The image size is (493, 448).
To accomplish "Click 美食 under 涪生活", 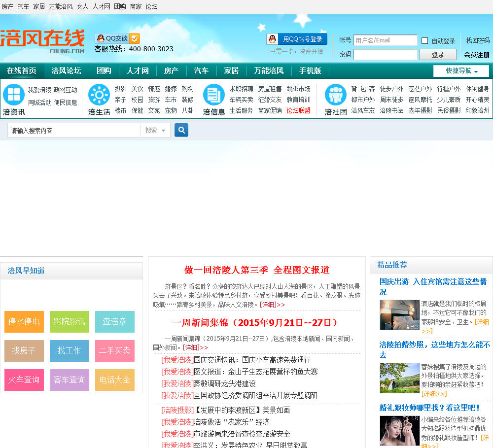I will pos(138,89).
